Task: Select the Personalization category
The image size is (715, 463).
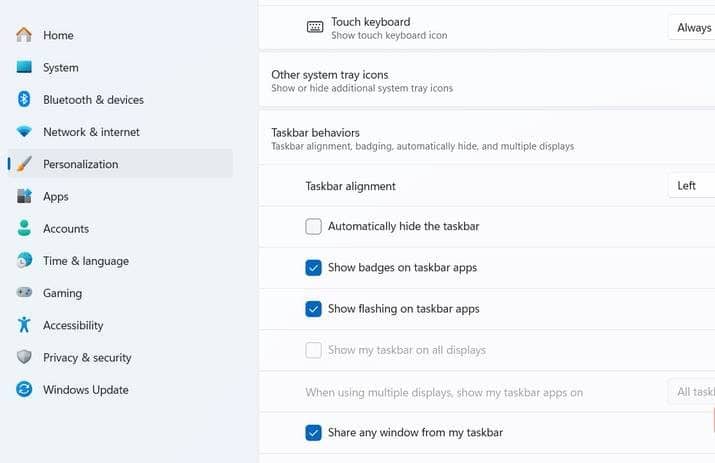Action: pyautogui.click(x=120, y=164)
